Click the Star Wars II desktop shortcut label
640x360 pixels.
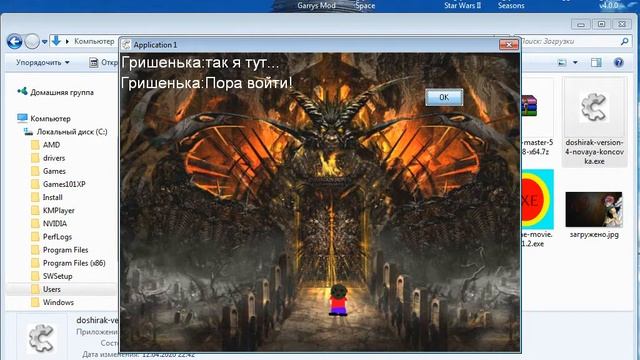(462, 5)
